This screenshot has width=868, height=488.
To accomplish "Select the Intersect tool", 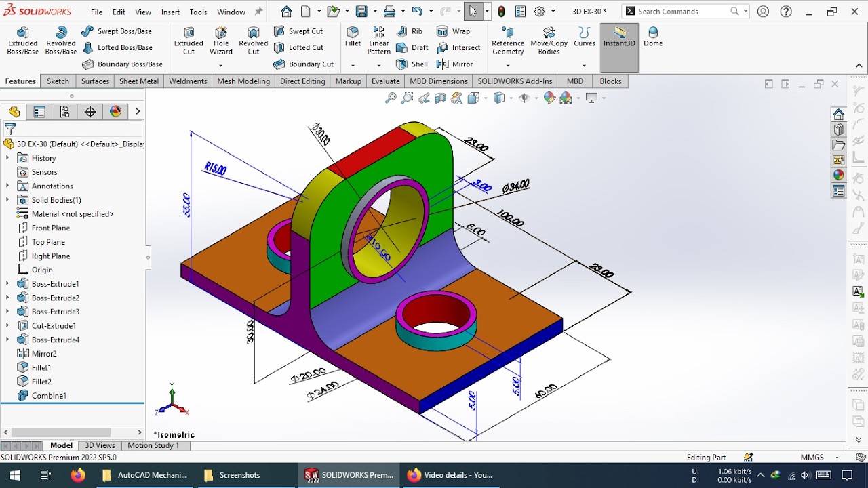I will (458, 47).
